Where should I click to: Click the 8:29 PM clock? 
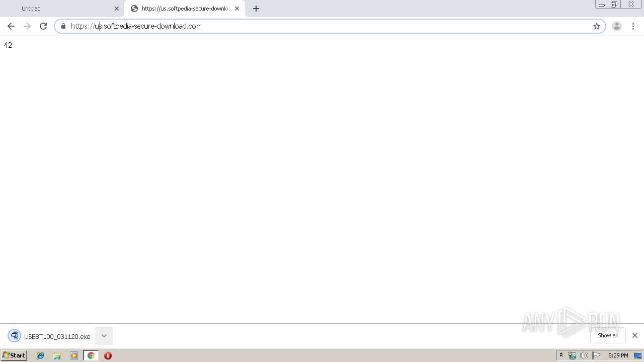pyautogui.click(x=618, y=355)
